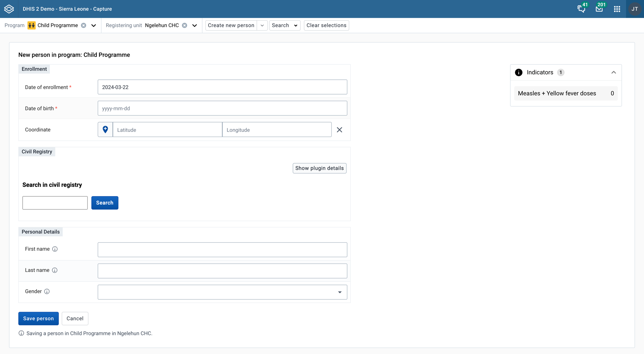Open the messages inbox icon
Screen dimensions: 644x354
[599, 9]
